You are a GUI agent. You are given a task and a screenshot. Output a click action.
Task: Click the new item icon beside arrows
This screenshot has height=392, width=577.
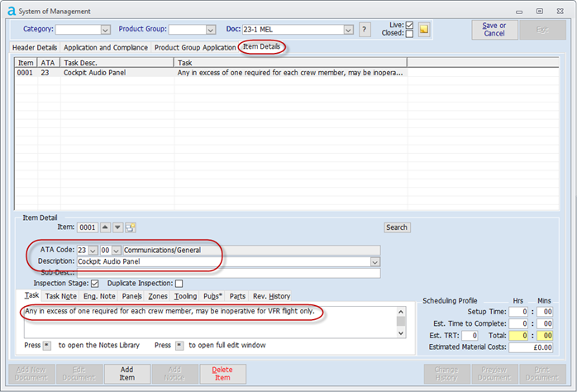(130, 227)
